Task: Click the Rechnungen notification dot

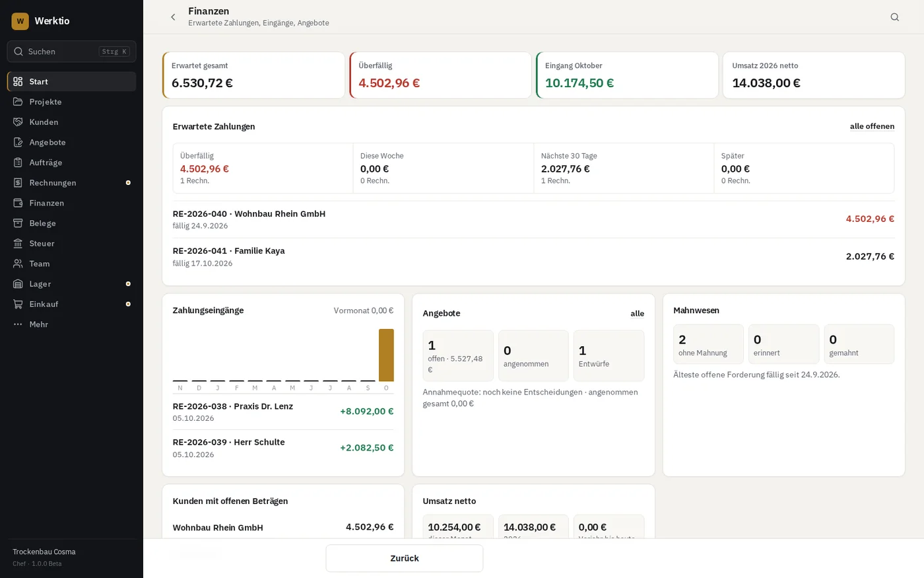Action: (128, 183)
